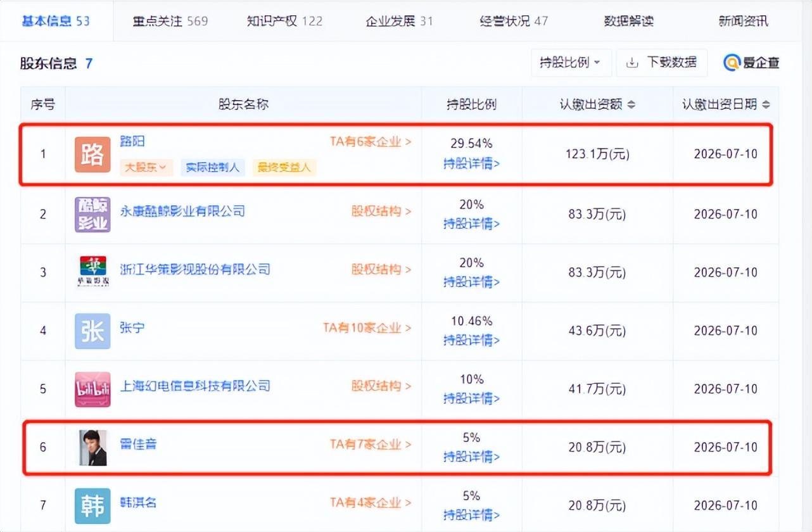Open the 基本信息 tab
The image size is (812, 532).
pos(56,21)
